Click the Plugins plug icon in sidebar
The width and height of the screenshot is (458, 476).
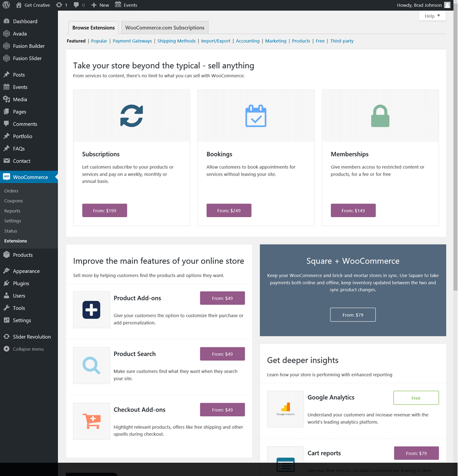click(6, 283)
